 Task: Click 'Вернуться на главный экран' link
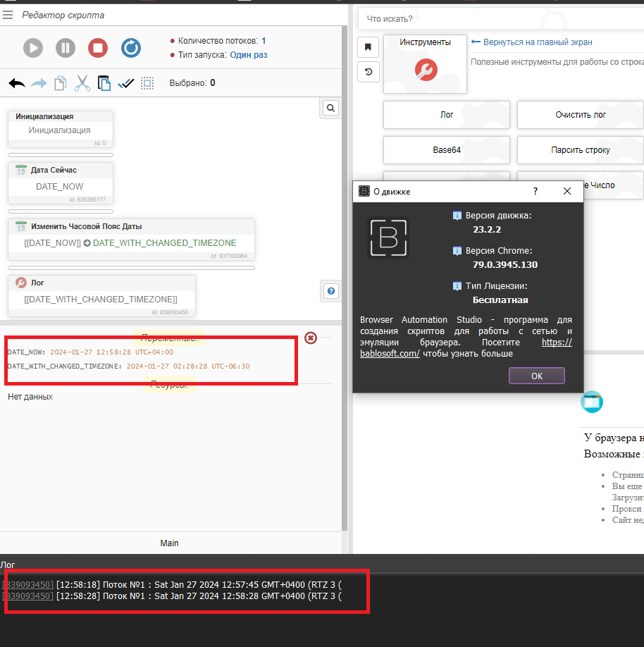pos(537,42)
